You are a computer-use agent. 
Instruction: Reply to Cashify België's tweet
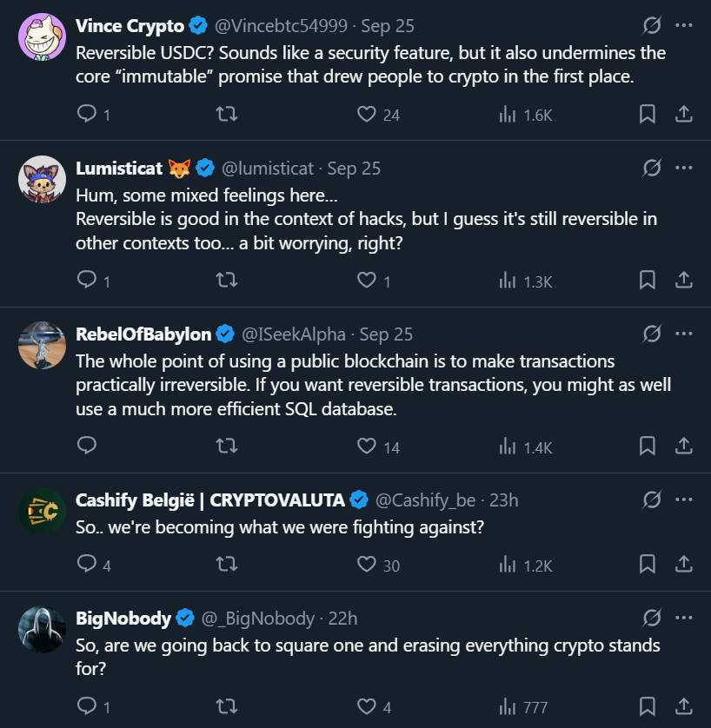[x=87, y=565]
